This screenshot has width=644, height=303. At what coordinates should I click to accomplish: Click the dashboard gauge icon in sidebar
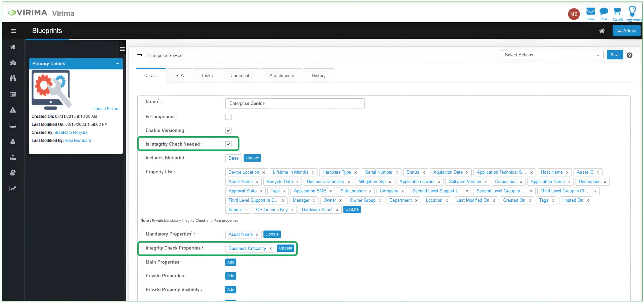pyautogui.click(x=13, y=63)
